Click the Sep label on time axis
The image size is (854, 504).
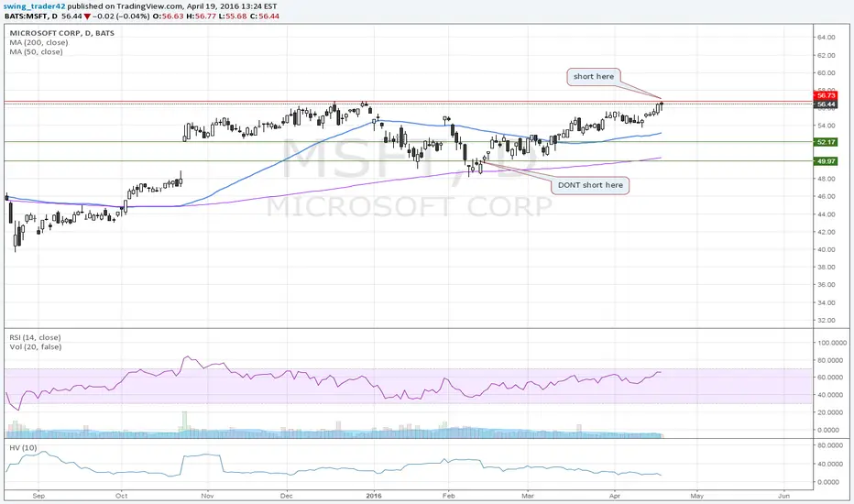pyautogui.click(x=38, y=496)
